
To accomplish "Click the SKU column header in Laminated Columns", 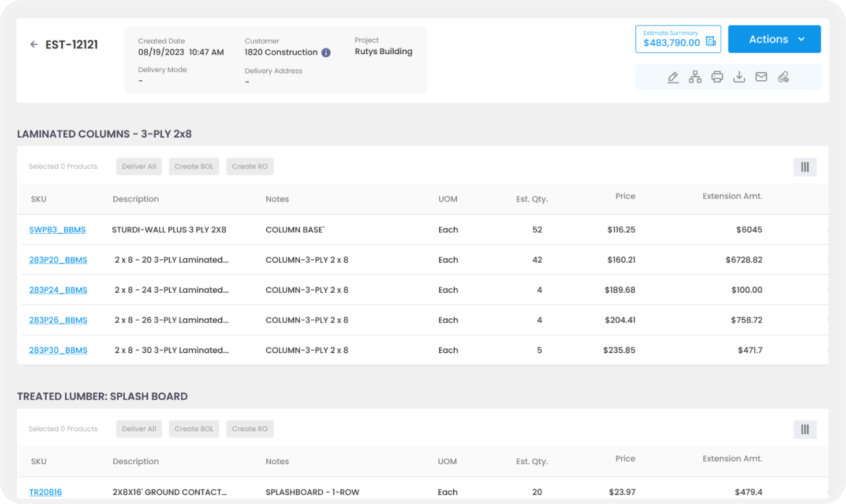I will pos(38,199).
